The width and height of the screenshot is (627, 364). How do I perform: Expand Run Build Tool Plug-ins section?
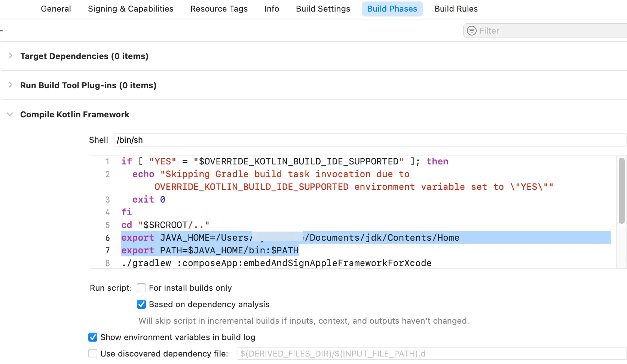point(10,85)
